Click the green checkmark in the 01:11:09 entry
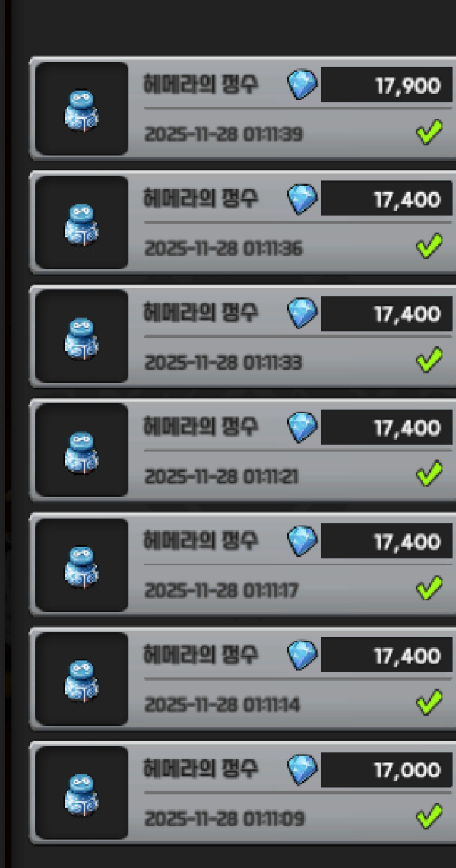Image resolution: width=456 pixels, height=868 pixels. tap(429, 816)
